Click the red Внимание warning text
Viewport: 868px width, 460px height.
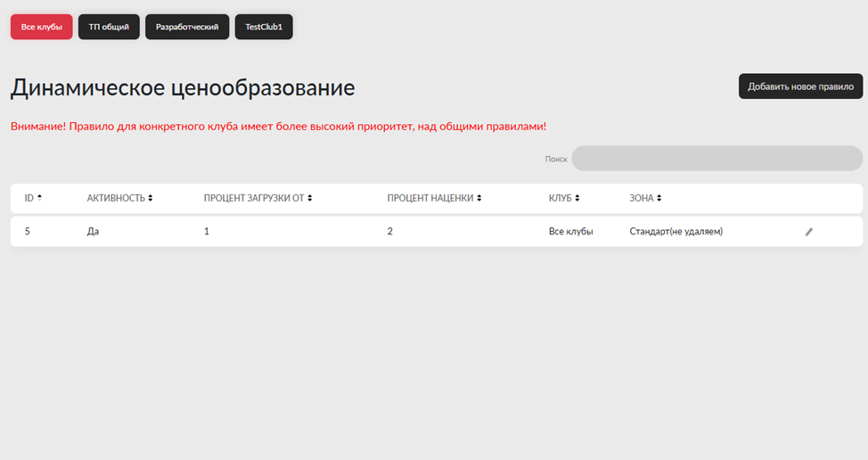point(278,127)
